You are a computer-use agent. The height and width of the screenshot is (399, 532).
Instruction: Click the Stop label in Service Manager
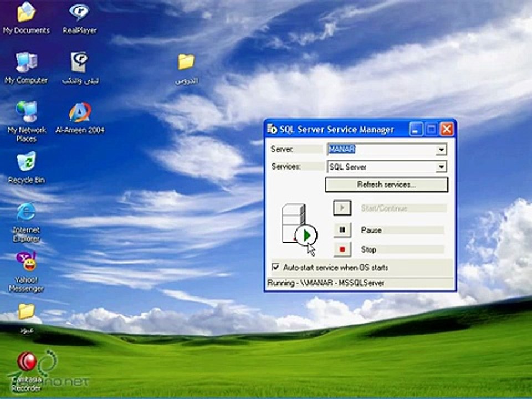369,250
